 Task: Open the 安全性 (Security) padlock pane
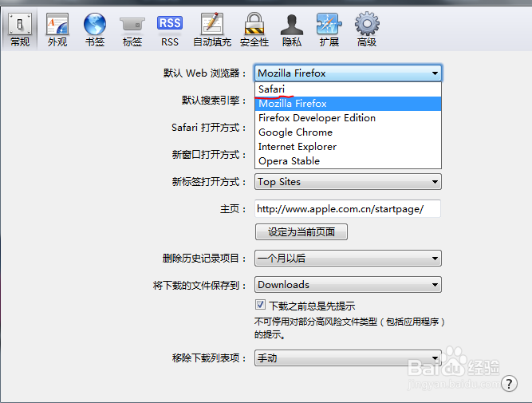coord(254,30)
